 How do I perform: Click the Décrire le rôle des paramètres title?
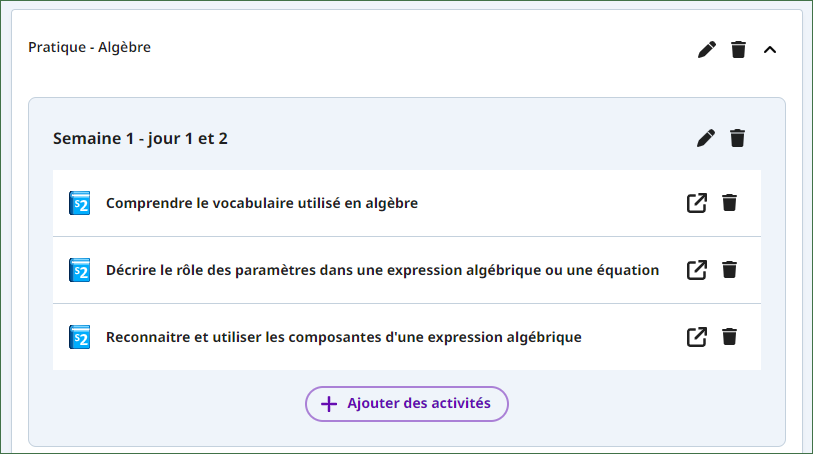coord(382,270)
